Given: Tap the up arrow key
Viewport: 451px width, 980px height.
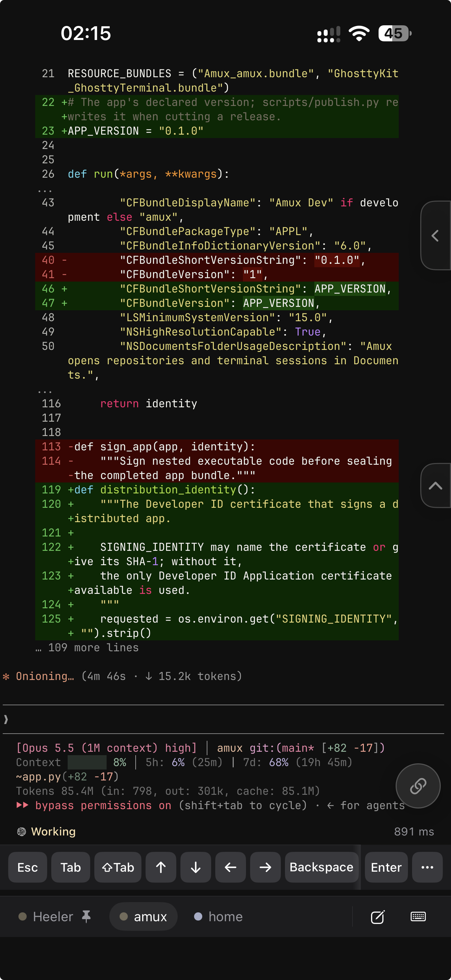Looking at the screenshot, I should [x=161, y=867].
